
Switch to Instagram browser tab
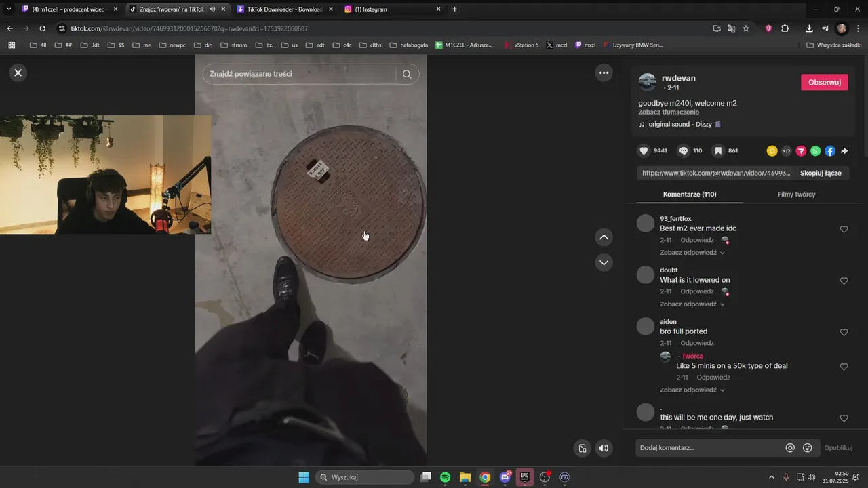click(x=392, y=9)
